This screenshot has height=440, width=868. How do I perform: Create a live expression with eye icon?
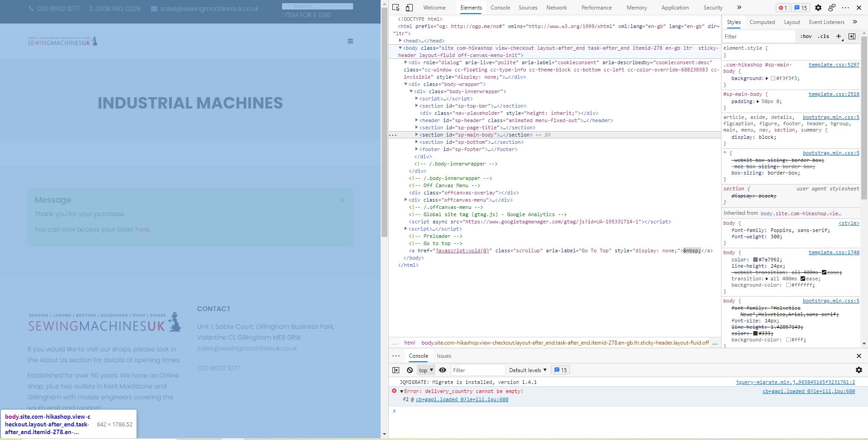point(443,370)
